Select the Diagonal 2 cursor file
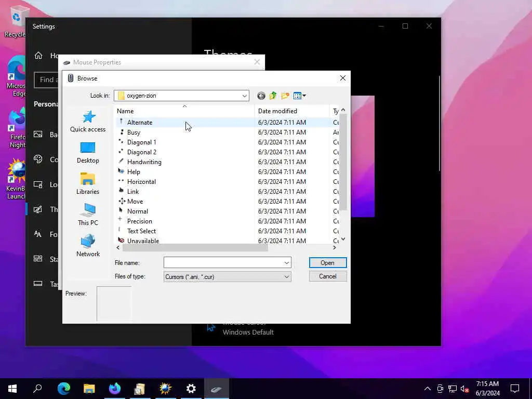The image size is (532, 399). [185, 152]
